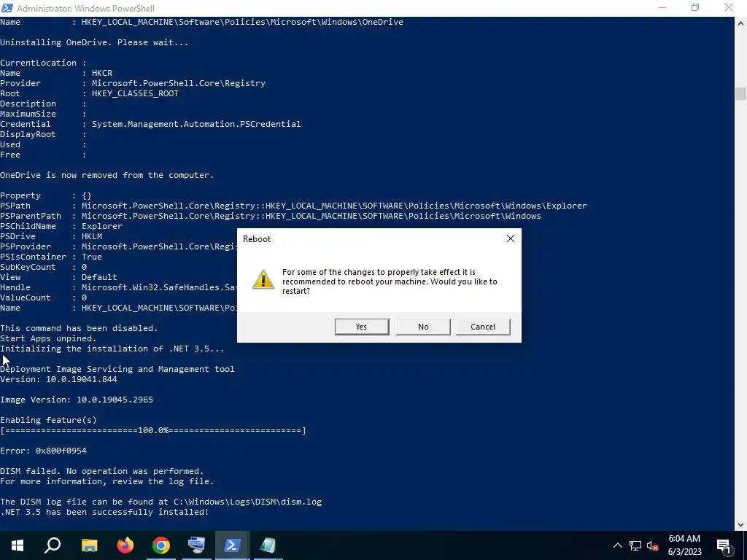Click Cancel in the Reboot dialog
Image resolution: width=747 pixels, height=560 pixels.
click(x=483, y=327)
